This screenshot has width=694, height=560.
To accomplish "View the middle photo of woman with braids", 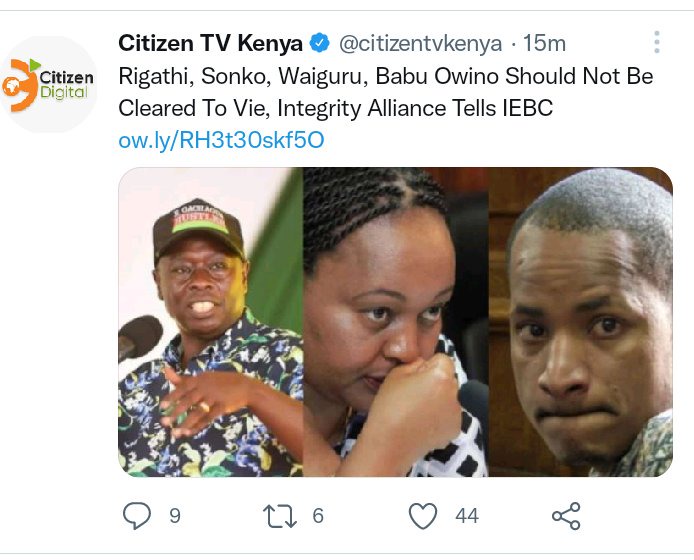I will point(396,322).
